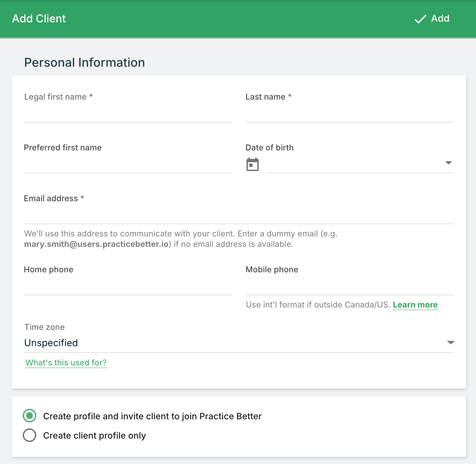Screen dimensions: 476x464
Task: Open the Time zone dropdown arrow
Action: (450, 342)
